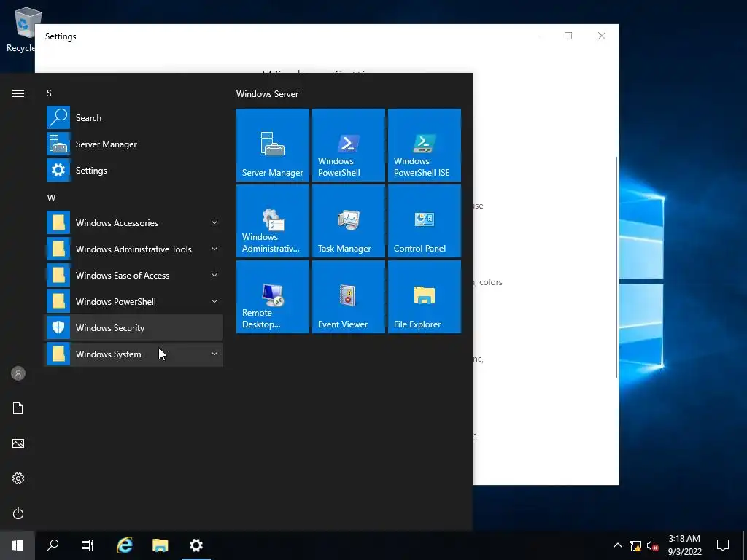
Task: Expand the Start menu hamburger
Action: click(x=18, y=93)
